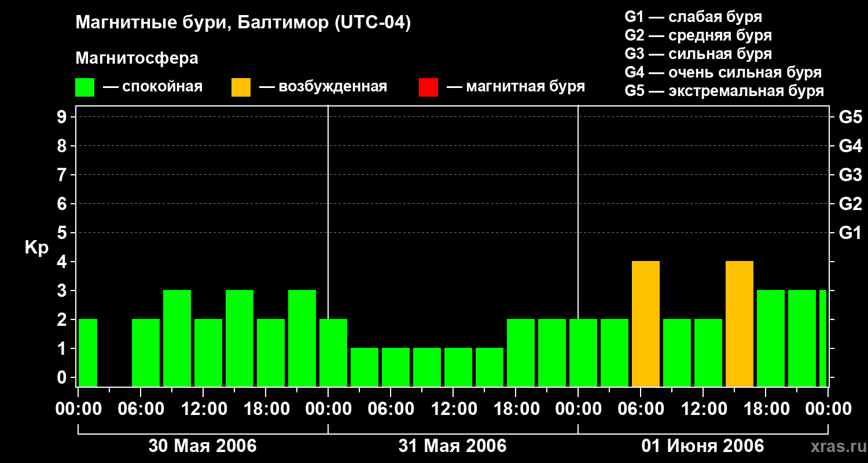Click 'G3 — сильная буря' description
Image resolution: width=868 pixels, height=463 pixels.
(698, 54)
